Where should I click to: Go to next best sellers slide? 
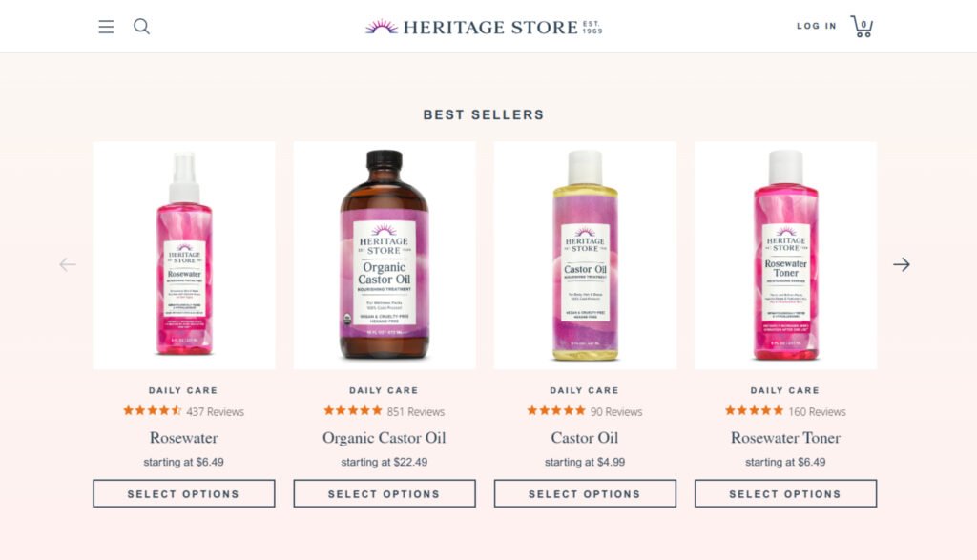901,264
